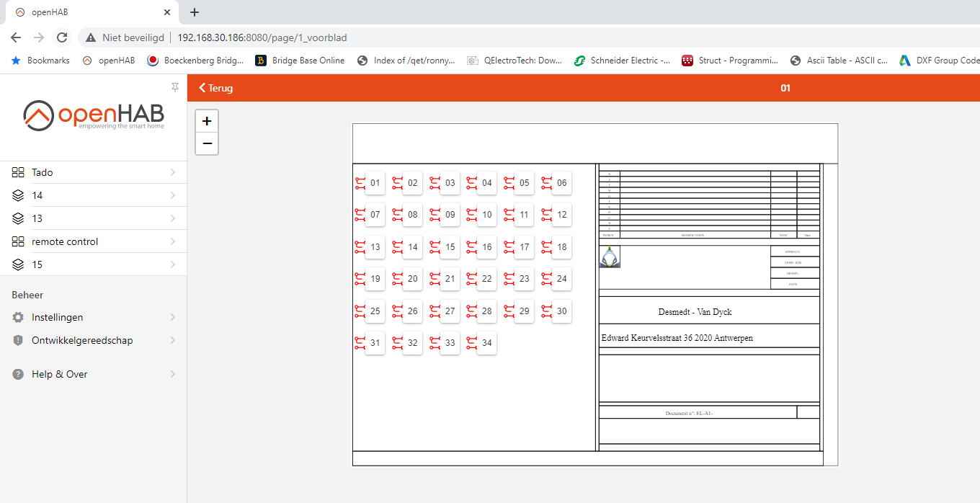Click page marker 05

point(524,183)
